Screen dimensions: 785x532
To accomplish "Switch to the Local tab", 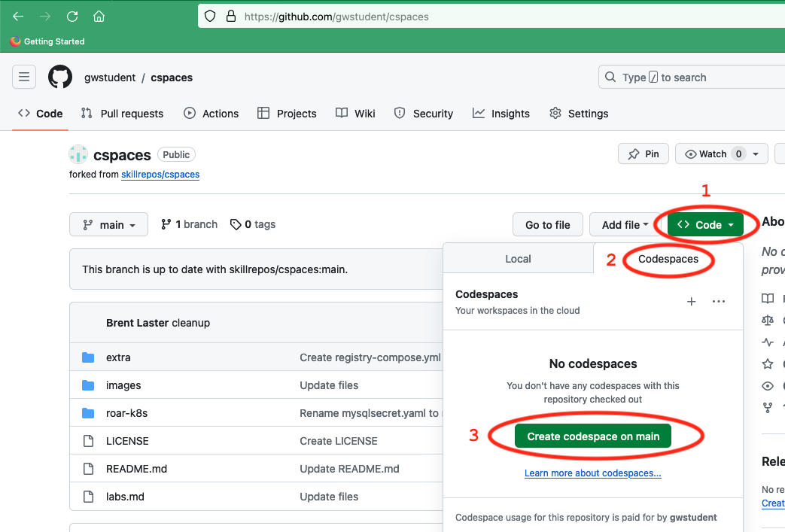I will [518, 259].
